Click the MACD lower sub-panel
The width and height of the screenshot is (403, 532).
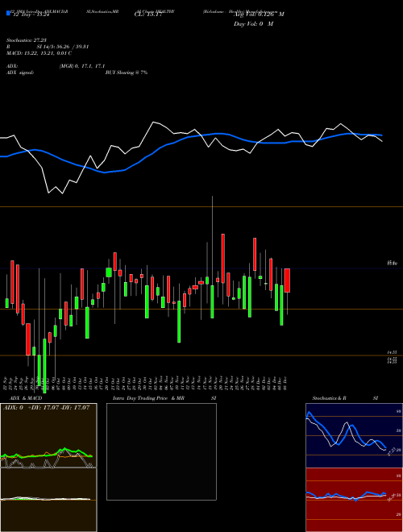(48, 500)
